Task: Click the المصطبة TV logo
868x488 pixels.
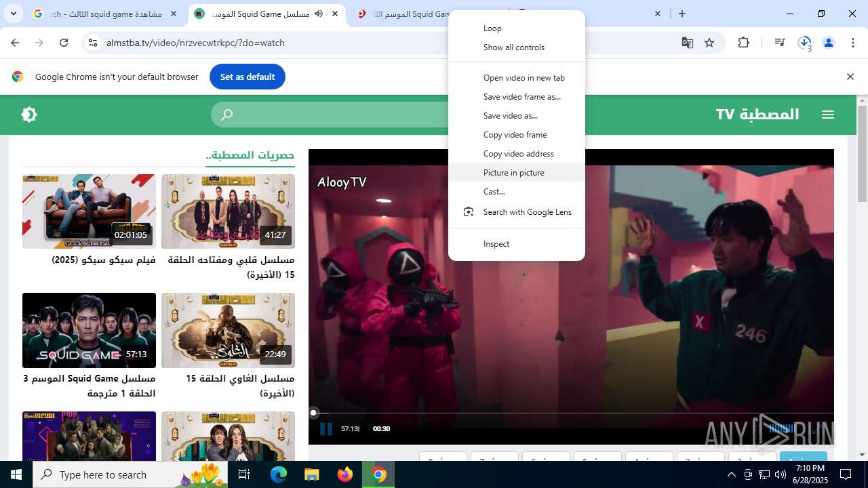Action: [x=757, y=115]
